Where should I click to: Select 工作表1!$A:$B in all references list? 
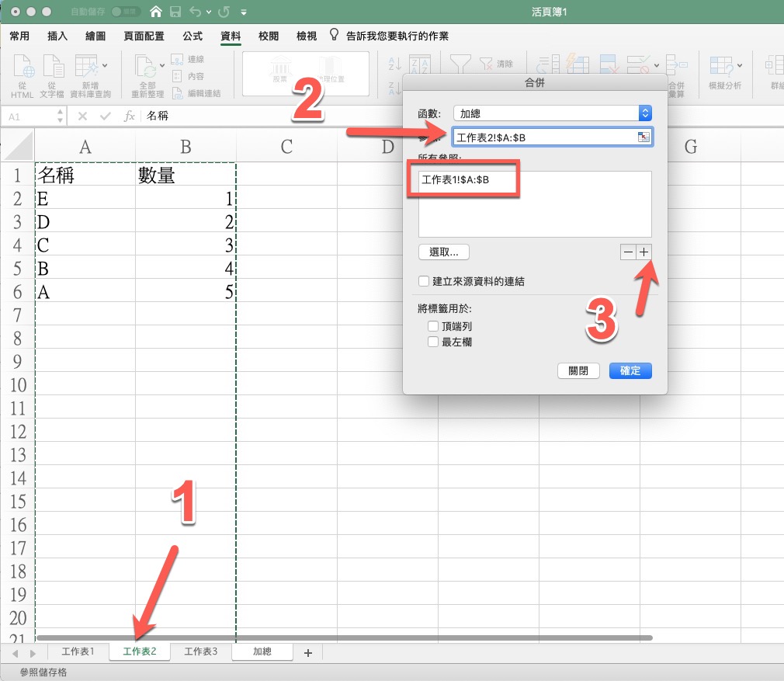[x=456, y=179]
